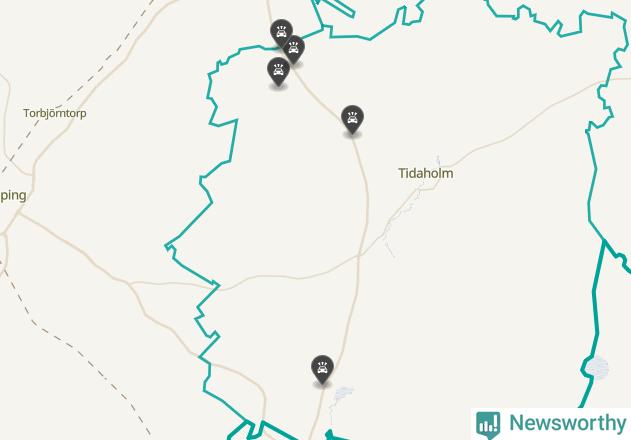
Task: Select the car marker overlapping the teal boundary
Action: coord(295,50)
